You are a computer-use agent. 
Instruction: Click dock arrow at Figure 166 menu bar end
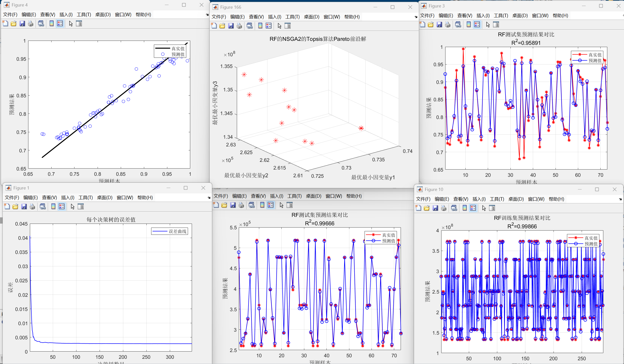click(416, 17)
